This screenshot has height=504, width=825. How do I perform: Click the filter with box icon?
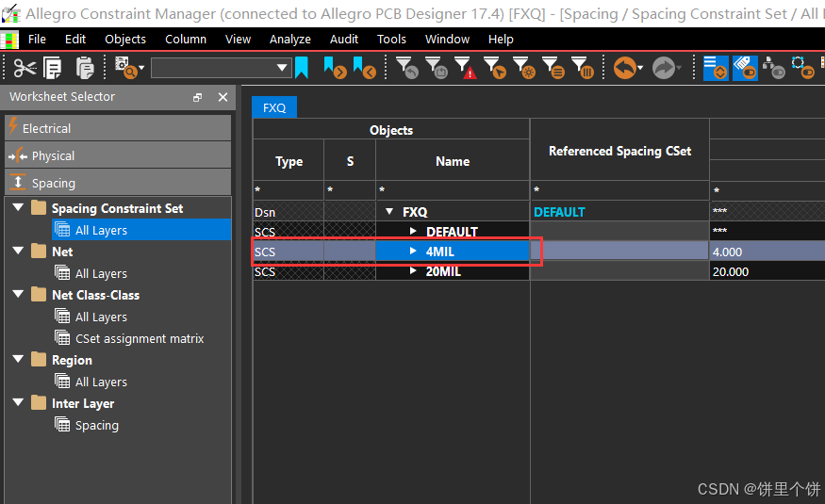point(437,68)
